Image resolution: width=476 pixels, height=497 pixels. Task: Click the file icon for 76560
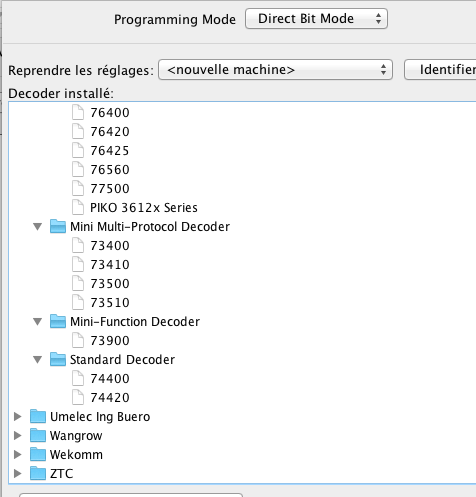(78, 169)
